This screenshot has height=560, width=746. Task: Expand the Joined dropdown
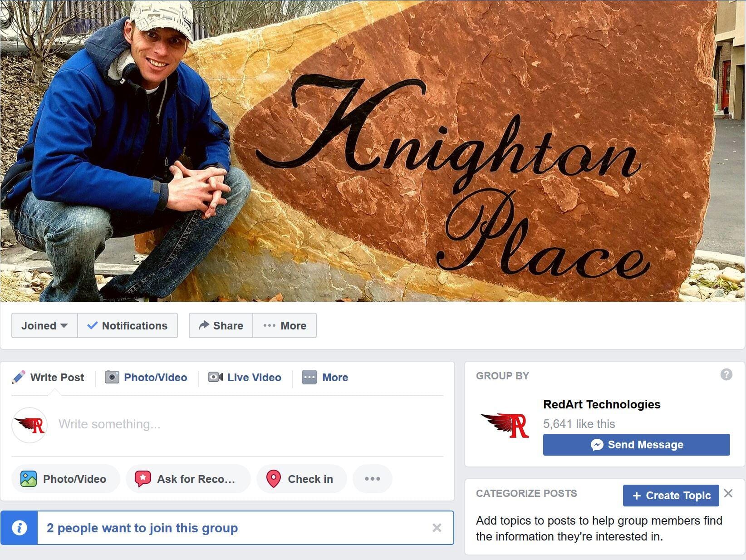(x=44, y=325)
